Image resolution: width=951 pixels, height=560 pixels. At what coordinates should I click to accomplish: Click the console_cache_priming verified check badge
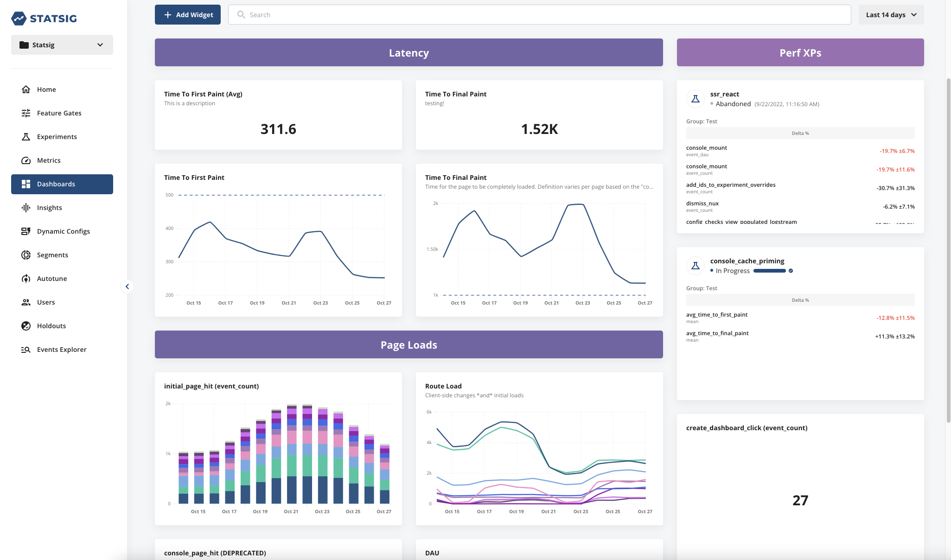coord(791,271)
